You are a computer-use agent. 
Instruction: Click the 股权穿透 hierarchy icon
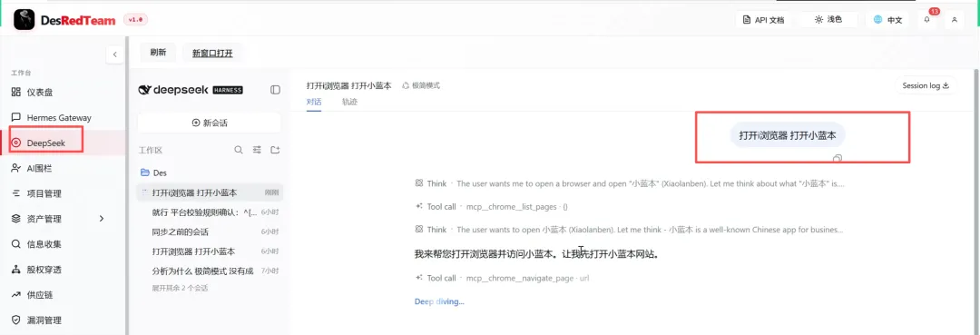click(16, 270)
